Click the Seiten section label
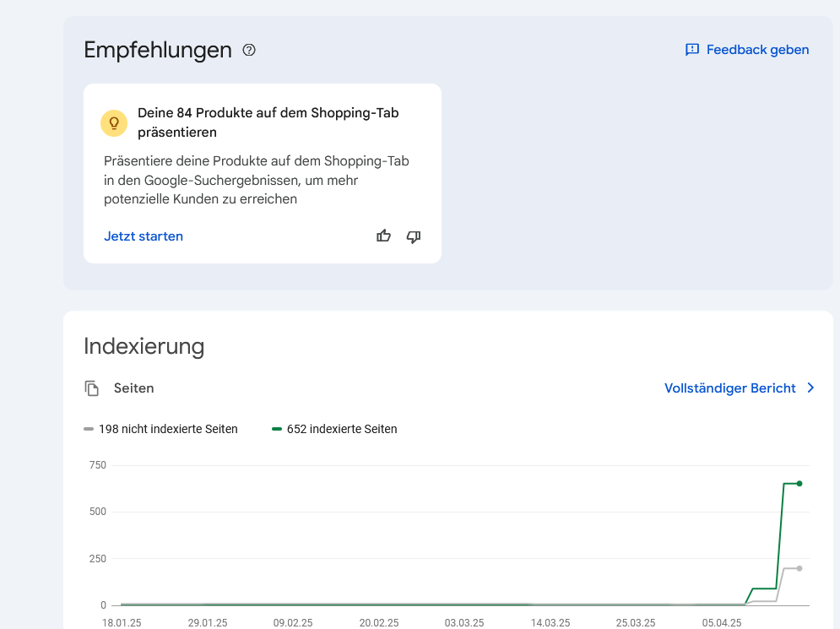 134,388
